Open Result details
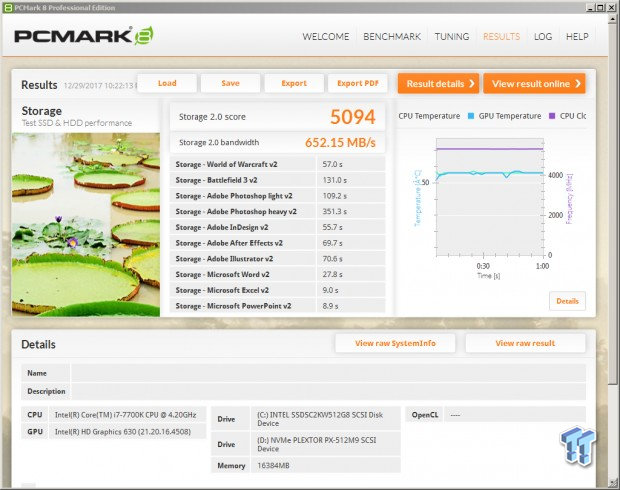 click(438, 83)
